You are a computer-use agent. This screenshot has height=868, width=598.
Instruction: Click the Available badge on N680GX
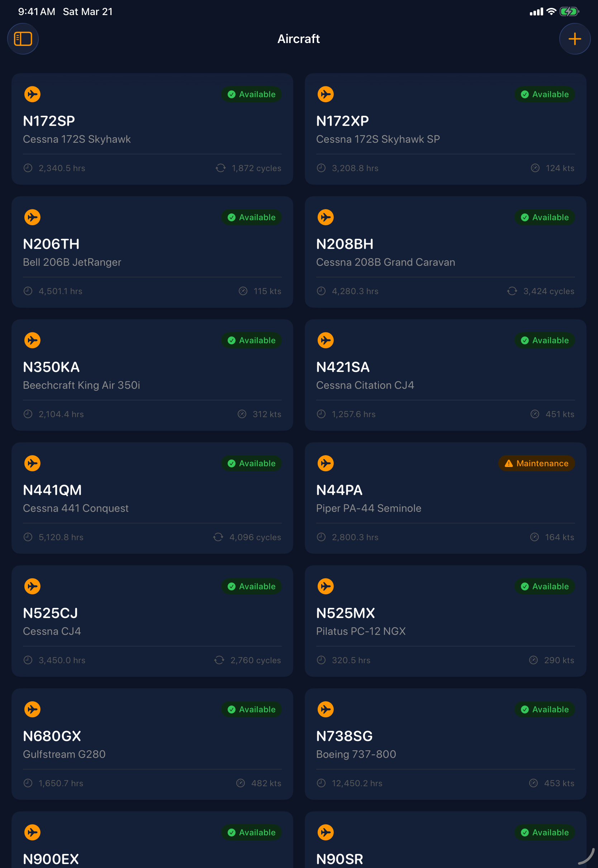(x=251, y=709)
